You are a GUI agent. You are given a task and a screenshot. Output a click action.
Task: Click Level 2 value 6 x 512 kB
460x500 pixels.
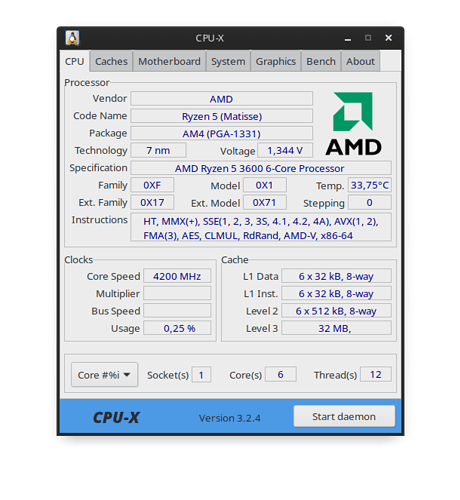point(336,311)
